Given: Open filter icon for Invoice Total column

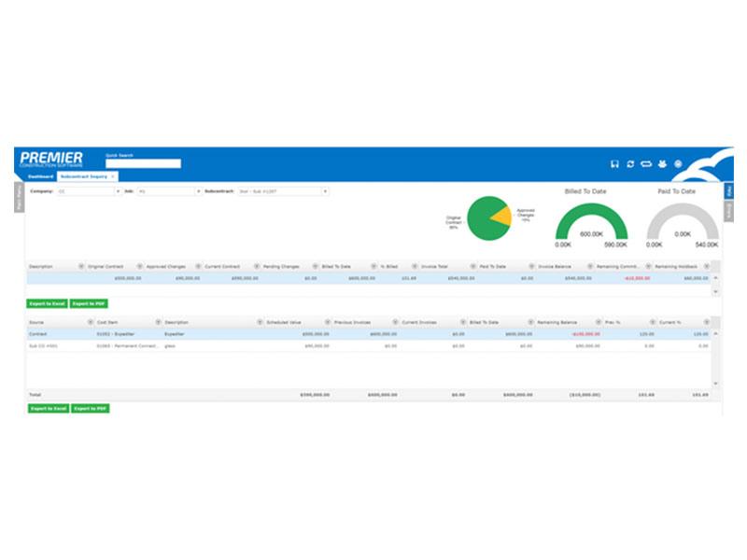Looking at the screenshot, I should (x=473, y=266).
